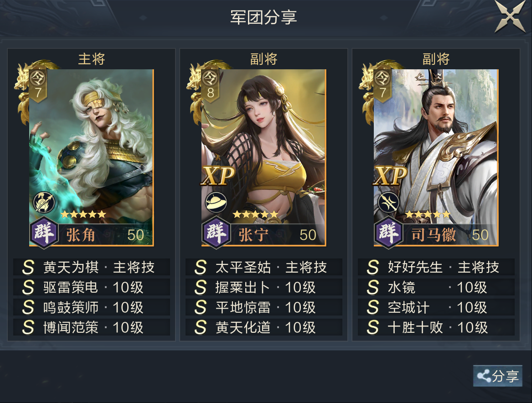Click the 群 faction badge on 张宁 card

pyautogui.click(x=217, y=233)
